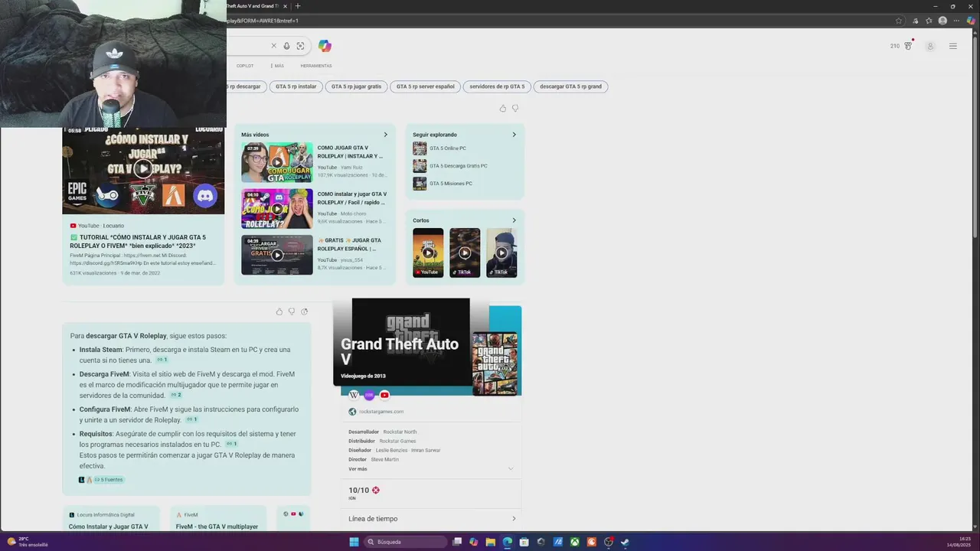Image resolution: width=980 pixels, height=551 pixels.
Task: Click the taskbar Búsqueda search box
Action: click(406, 542)
